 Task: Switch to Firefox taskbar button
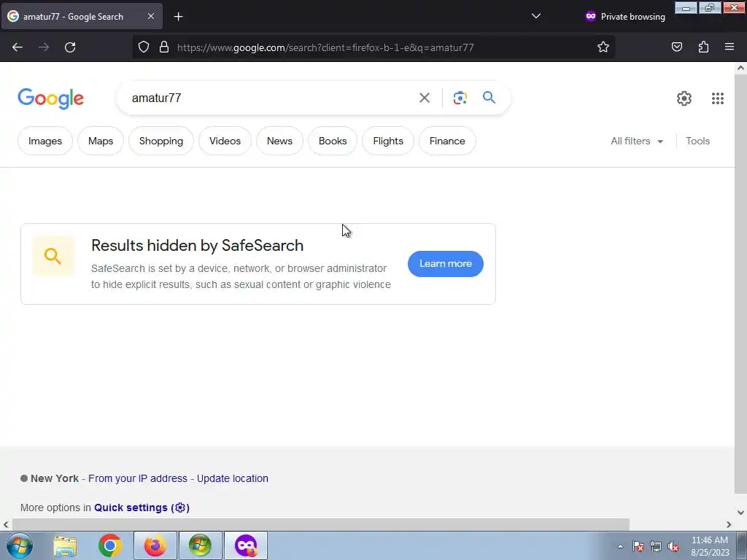pyautogui.click(x=155, y=545)
